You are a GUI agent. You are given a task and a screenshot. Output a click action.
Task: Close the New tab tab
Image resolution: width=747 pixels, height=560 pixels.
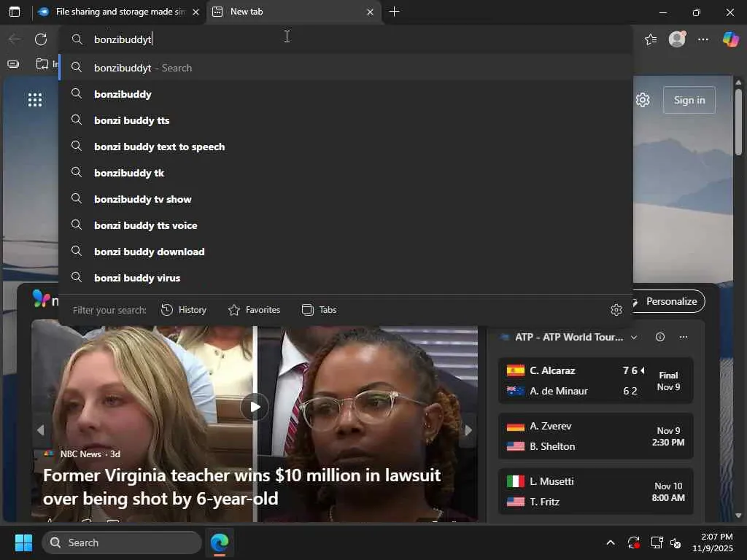[370, 12]
